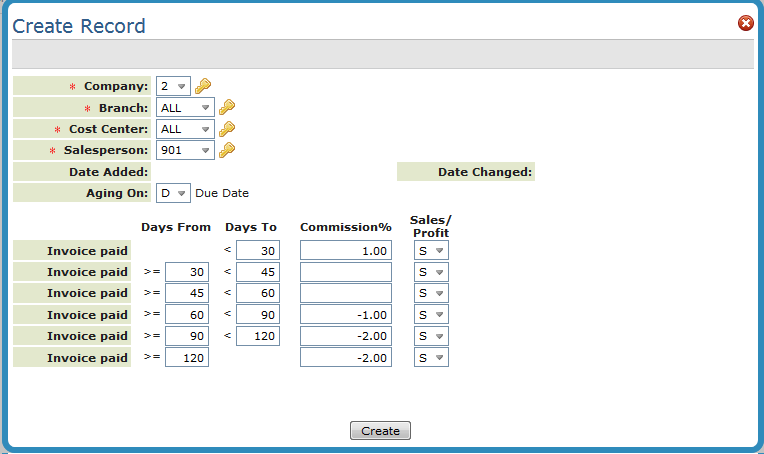Viewport: 764px width, 454px height.
Task: Open the Cost Center dropdown
Action: [x=185, y=129]
